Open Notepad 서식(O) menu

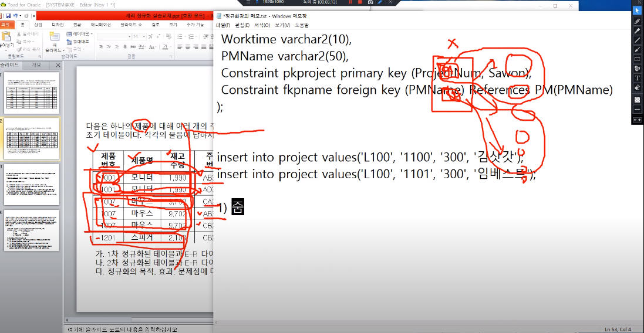(262, 25)
